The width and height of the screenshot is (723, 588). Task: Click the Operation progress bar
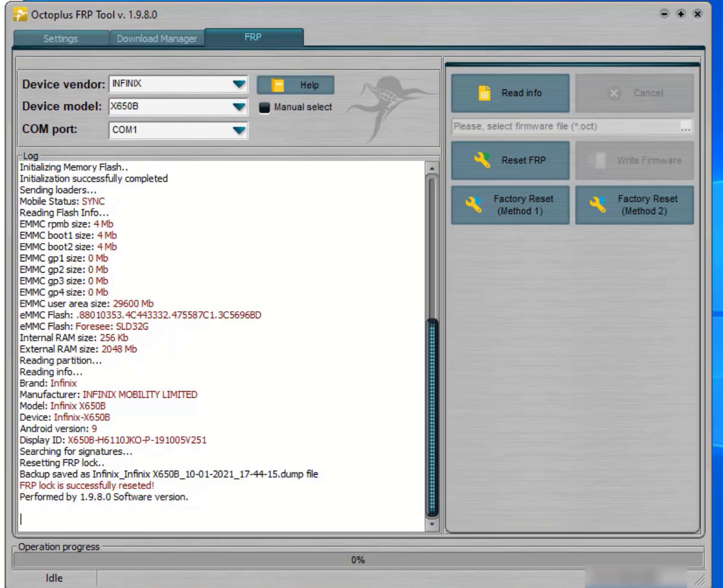(358, 560)
